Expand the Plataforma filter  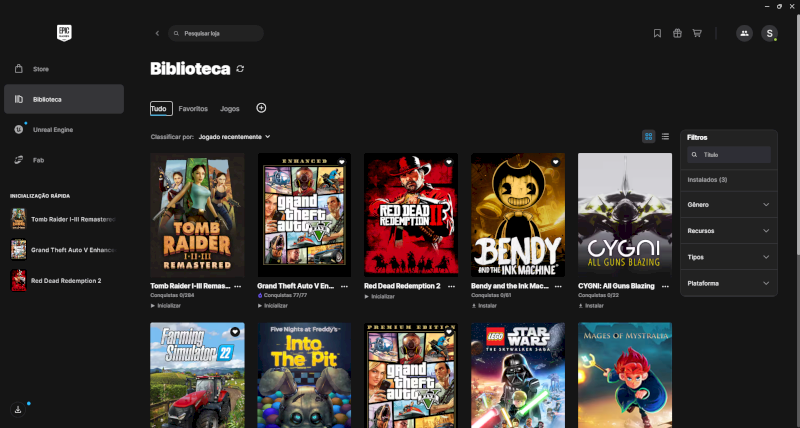click(x=729, y=283)
